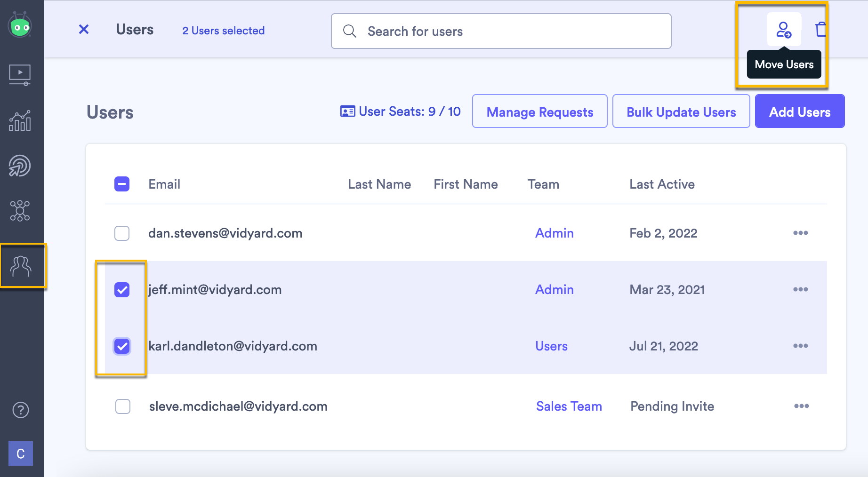
Task: Click the Feb 2, 2022 date cell
Action: (x=664, y=233)
